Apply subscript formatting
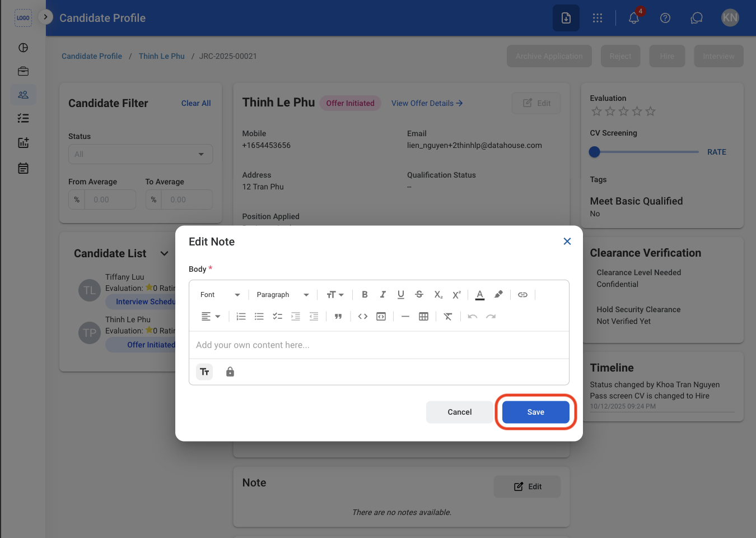This screenshot has width=756, height=538. pos(438,294)
